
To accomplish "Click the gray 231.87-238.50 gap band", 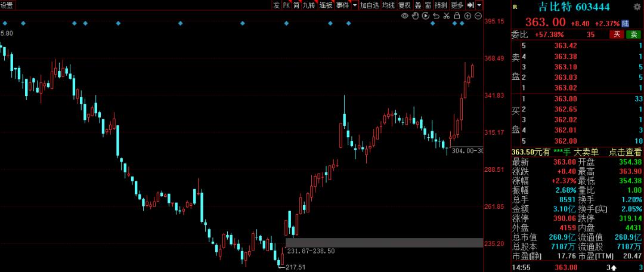I will pyautogui.click(x=384, y=243).
